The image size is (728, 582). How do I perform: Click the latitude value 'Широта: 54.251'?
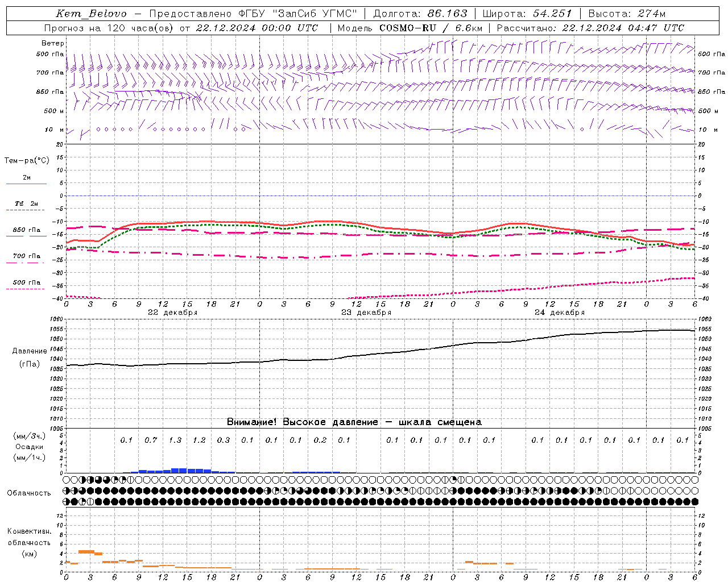[x=527, y=14]
